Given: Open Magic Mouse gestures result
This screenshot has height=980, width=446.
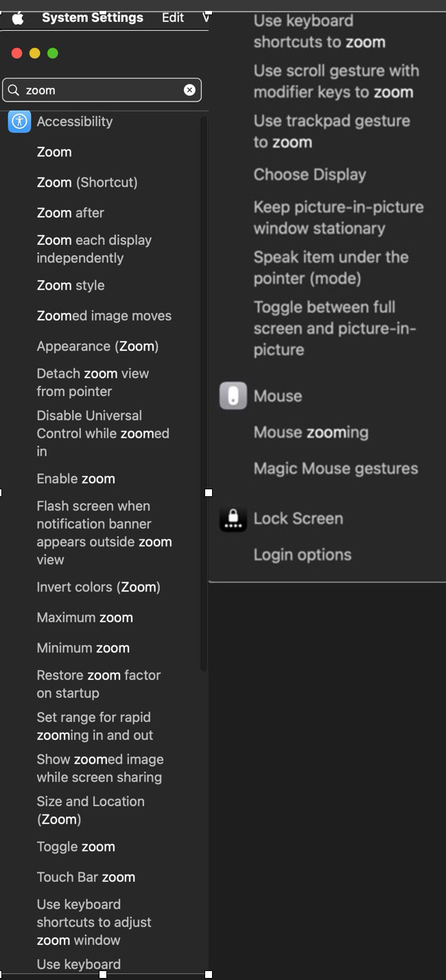Looking at the screenshot, I should click(336, 469).
